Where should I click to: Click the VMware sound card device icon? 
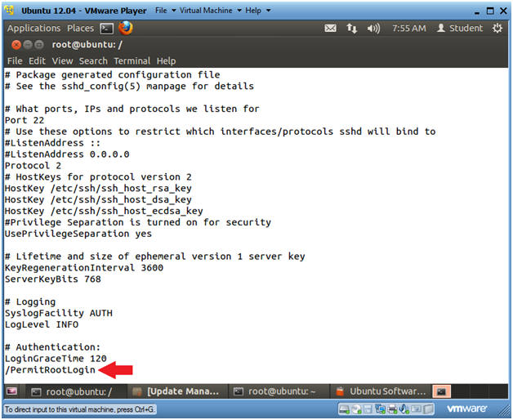point(404,409)
